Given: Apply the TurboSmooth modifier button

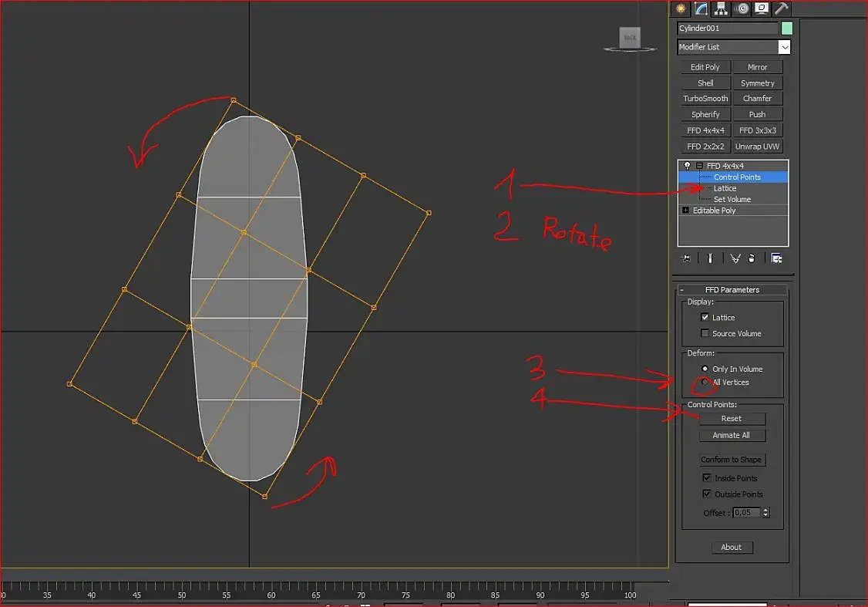Looking at the screenshot, I should [705, 99].
